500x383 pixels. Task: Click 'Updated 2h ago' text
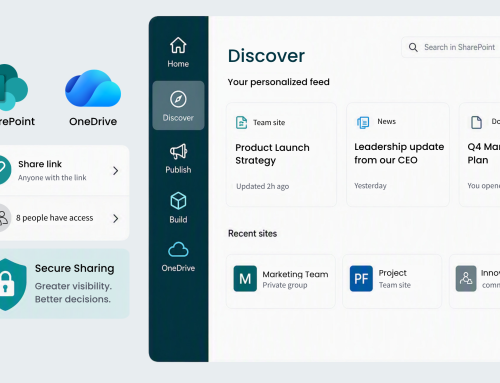(263, 186)
